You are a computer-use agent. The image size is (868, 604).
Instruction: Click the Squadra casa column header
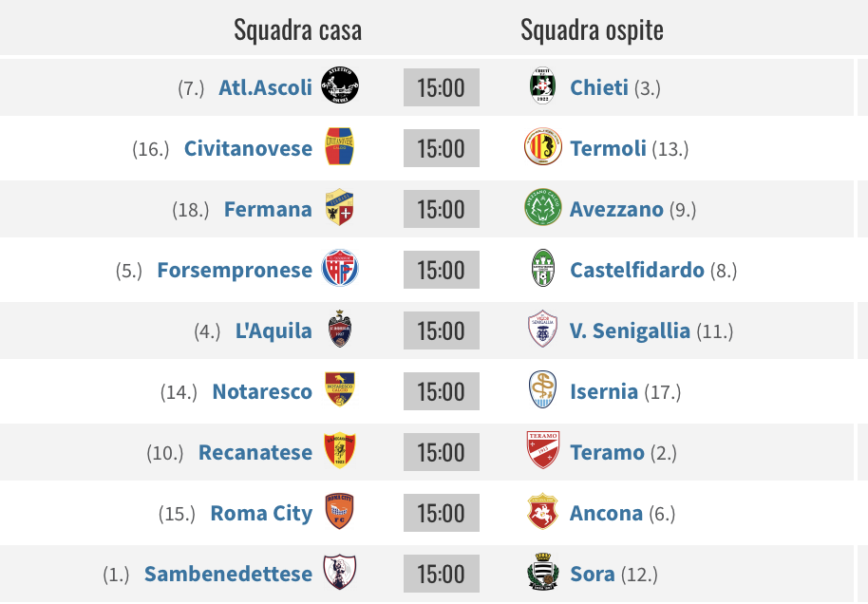[297, 29]
